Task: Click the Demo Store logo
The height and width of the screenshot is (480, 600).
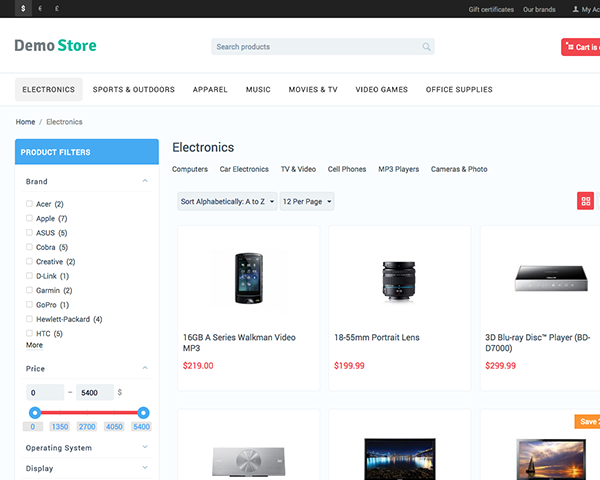Action: 55,46
